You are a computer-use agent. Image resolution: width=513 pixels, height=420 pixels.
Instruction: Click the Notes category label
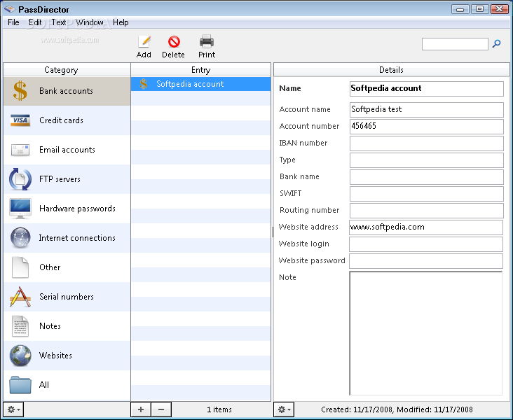50,326
